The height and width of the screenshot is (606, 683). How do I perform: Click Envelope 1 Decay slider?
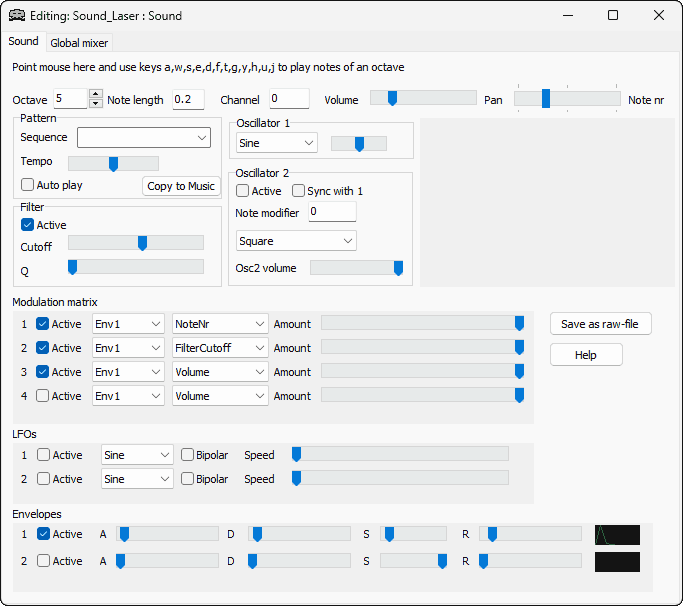click(299, 534)
